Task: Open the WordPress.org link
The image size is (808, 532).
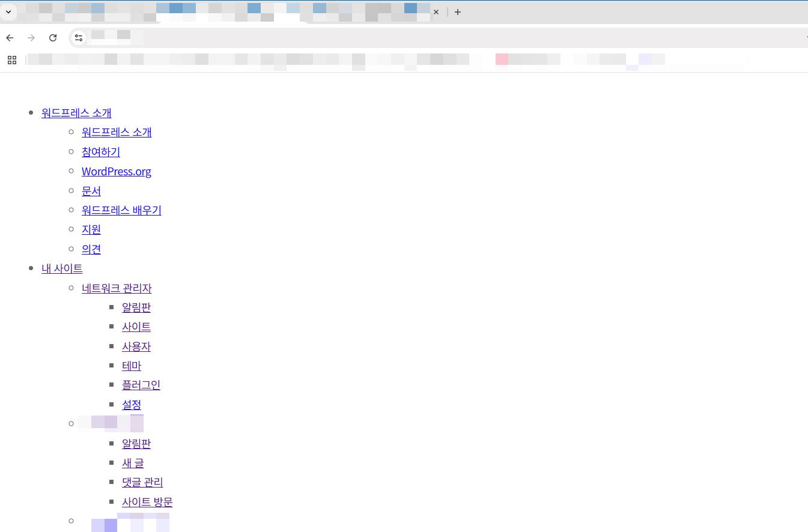Action: coord(116,171)
